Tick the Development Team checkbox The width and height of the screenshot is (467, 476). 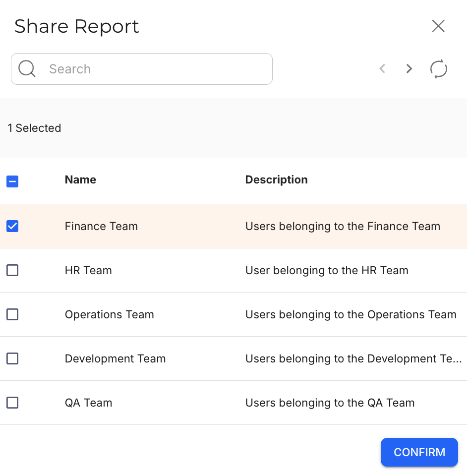pyautogui.click(x=12, y=358)
